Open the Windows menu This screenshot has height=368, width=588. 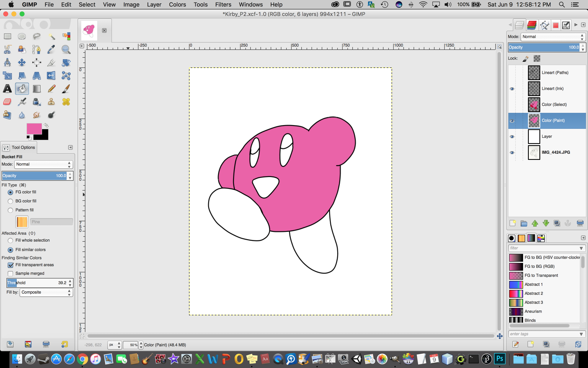pyautogui.click(x=251, y=5)
